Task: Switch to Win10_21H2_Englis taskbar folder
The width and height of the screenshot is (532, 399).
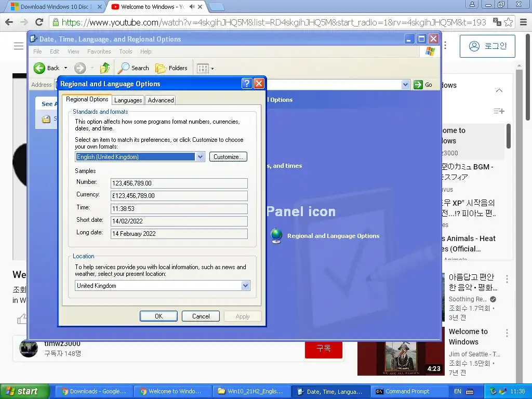Action: click(x=251, y=391)
